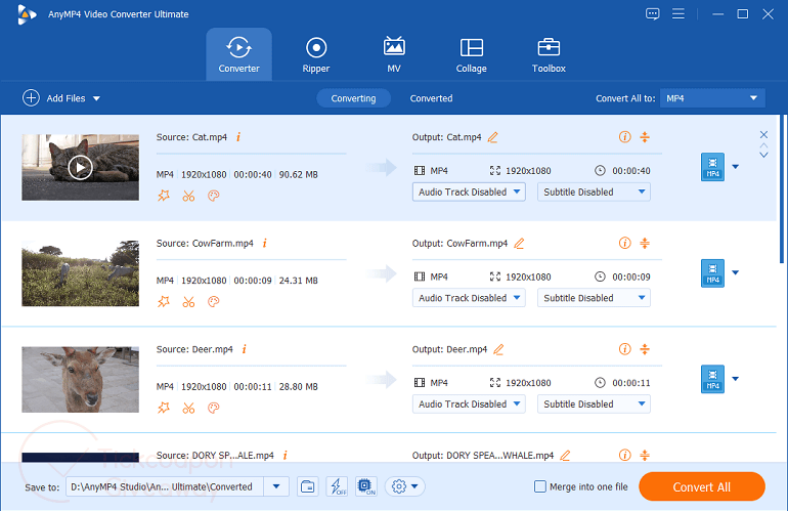
Task: Switch to the Converted tab
Action: [x=431, y=98]
